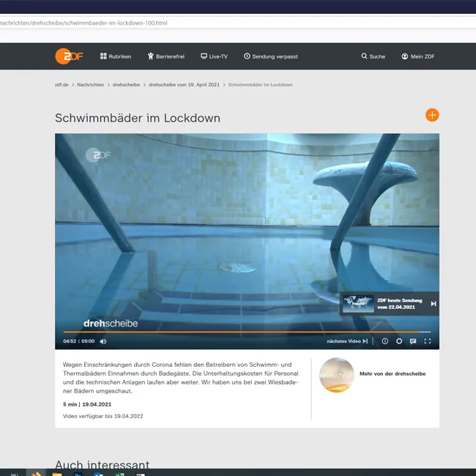The height and width of the screenshot is (476, 476).
Task: Skip to next using heute overlay arrow
Action: click(434, 304)
